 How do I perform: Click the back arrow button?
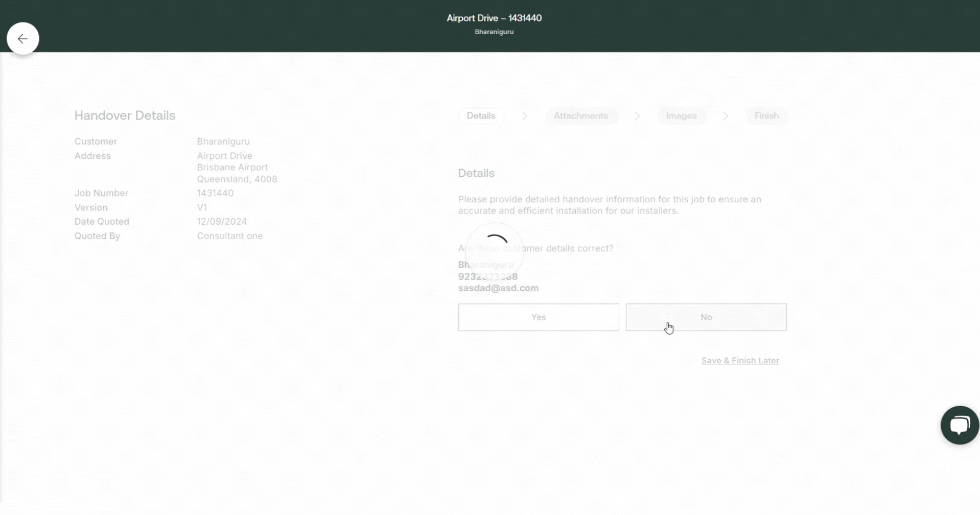click(22, 38)
